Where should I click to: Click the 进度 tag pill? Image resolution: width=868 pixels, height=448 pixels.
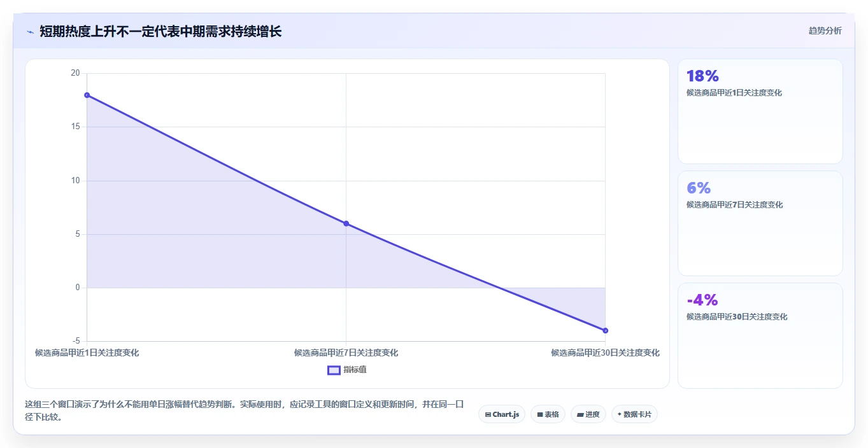[x=588, y=414]
